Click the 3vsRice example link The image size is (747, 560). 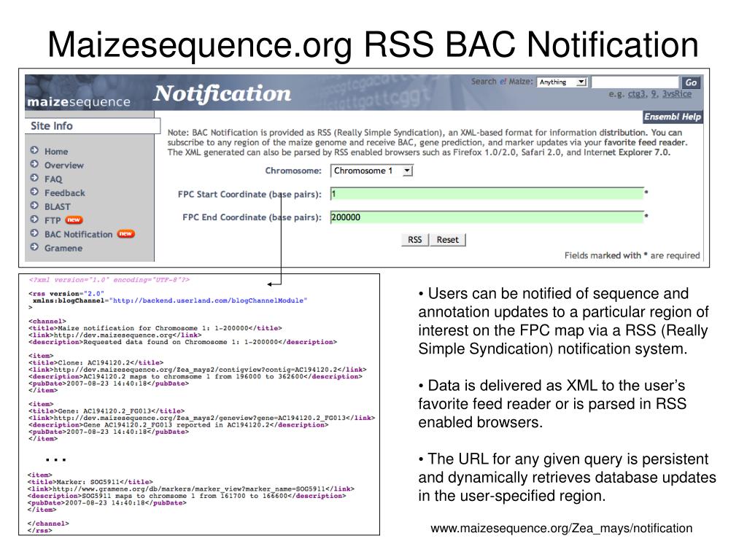[677, 94]
